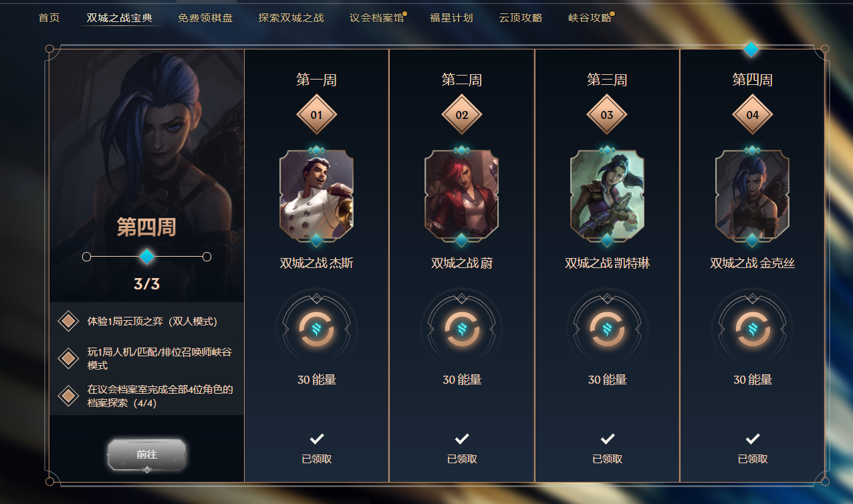Select the 双城之战 杰斯 skin portrait

tap(316, 195)
